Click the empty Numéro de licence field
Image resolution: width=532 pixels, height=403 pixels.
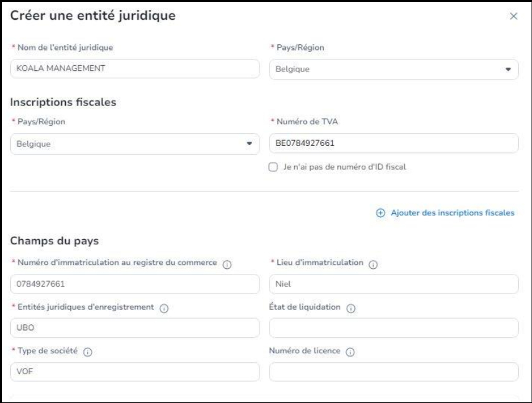tap(393, 372)
